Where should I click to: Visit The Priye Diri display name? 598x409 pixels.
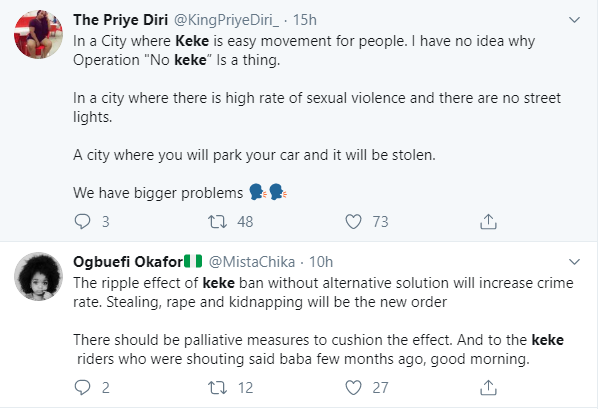pos(121,20)
